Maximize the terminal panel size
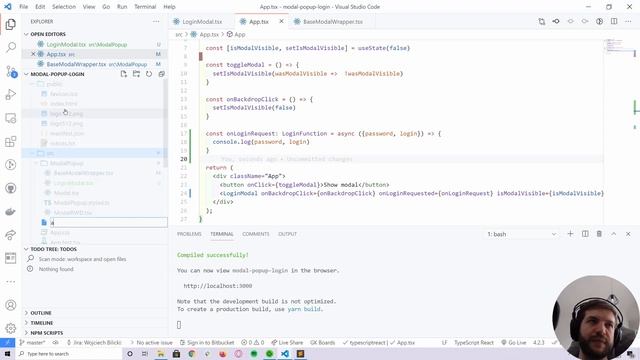Viewport: 640px width, 360px height. (x=613, y=234)
